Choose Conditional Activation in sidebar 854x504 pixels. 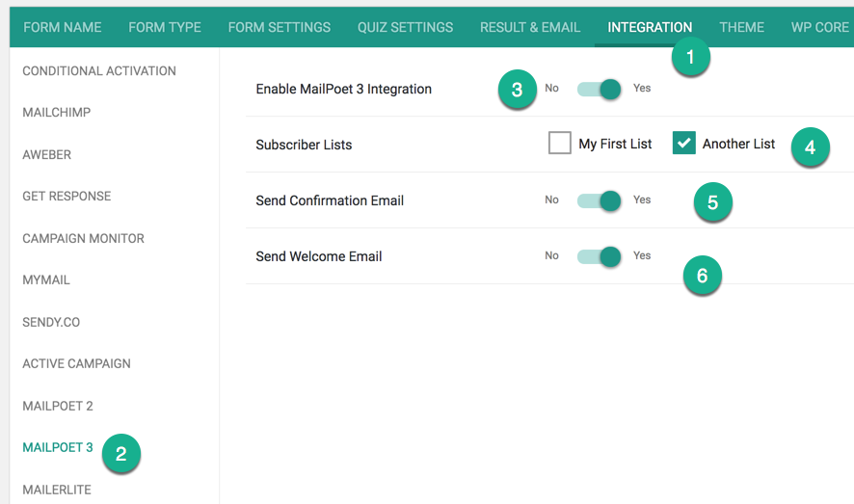point(99,71)
